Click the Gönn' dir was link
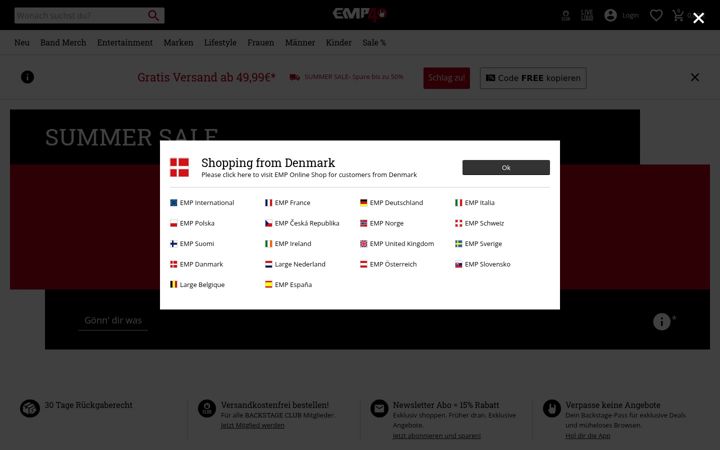Viewport: 720px width, 450px height. coord(113,321)
